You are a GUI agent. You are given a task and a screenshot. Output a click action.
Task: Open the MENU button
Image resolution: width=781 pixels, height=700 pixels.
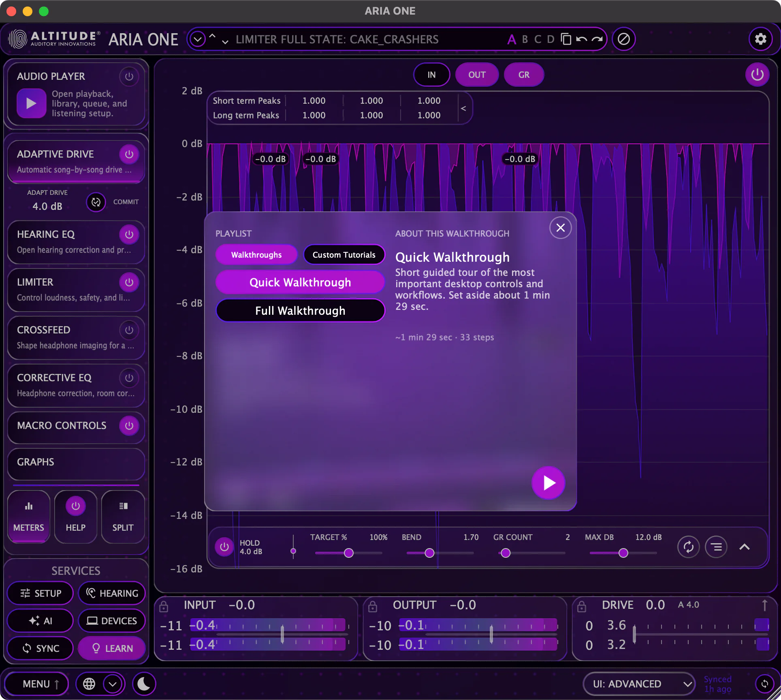tap(36, 684)
